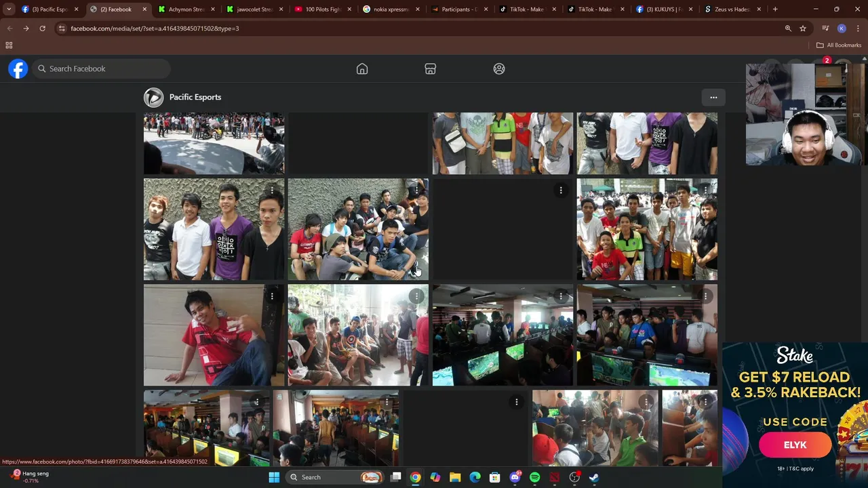Open OBS Studio from the taskbar
This screenshot has width=868, height=488.
[574, 477]
